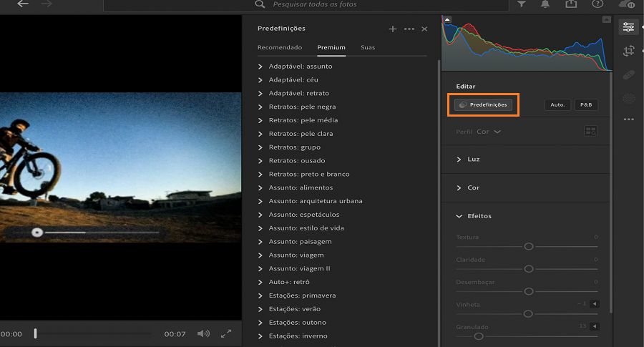Open the filter funnel icon
Screen dimensions: 644x347
[x=521, y=4]
